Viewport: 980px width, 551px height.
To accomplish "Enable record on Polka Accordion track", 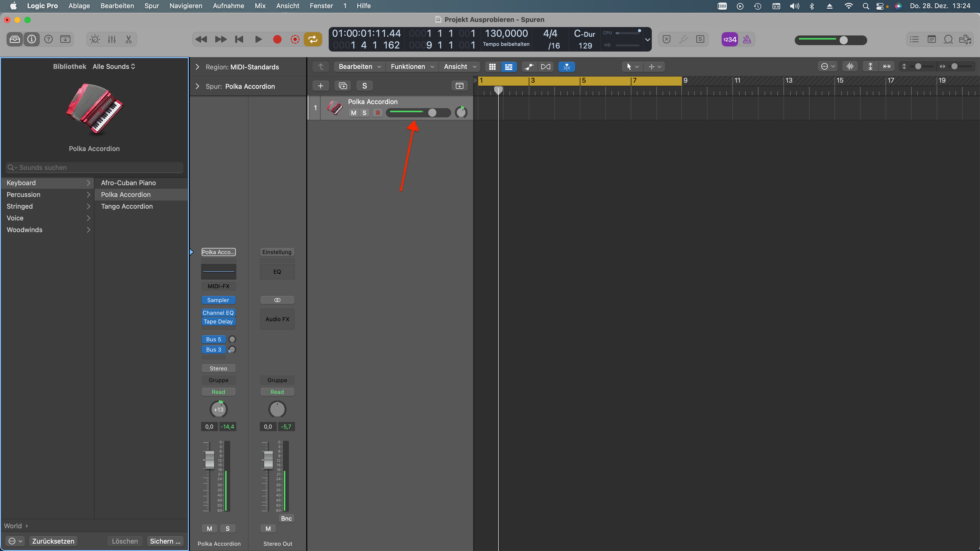I will coord(377,113).
